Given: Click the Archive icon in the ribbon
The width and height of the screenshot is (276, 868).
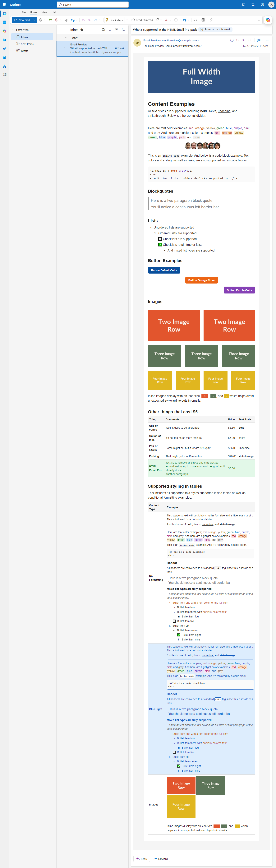Looking at the screenshot, I should [51, 20].
